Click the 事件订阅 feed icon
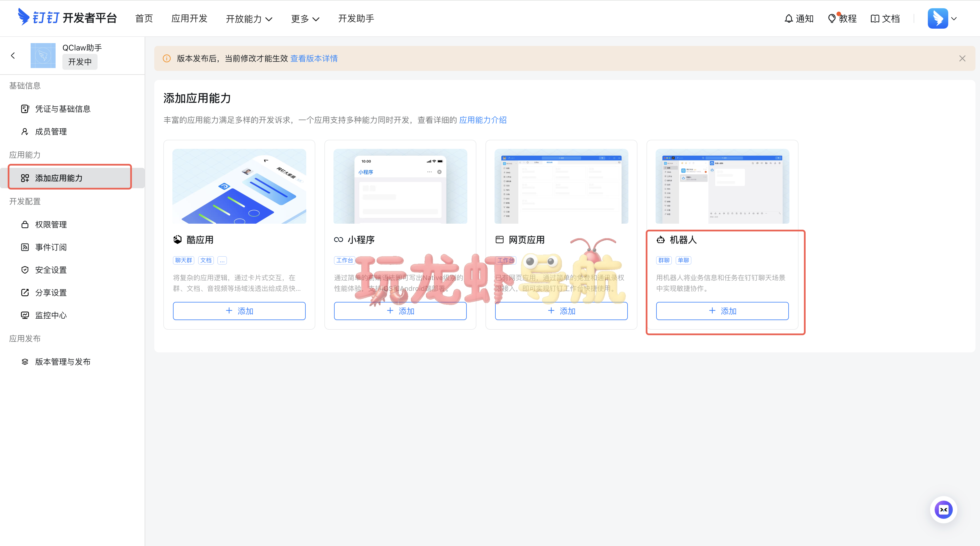Viewport: 980px width, 546px height. point(25,247)
